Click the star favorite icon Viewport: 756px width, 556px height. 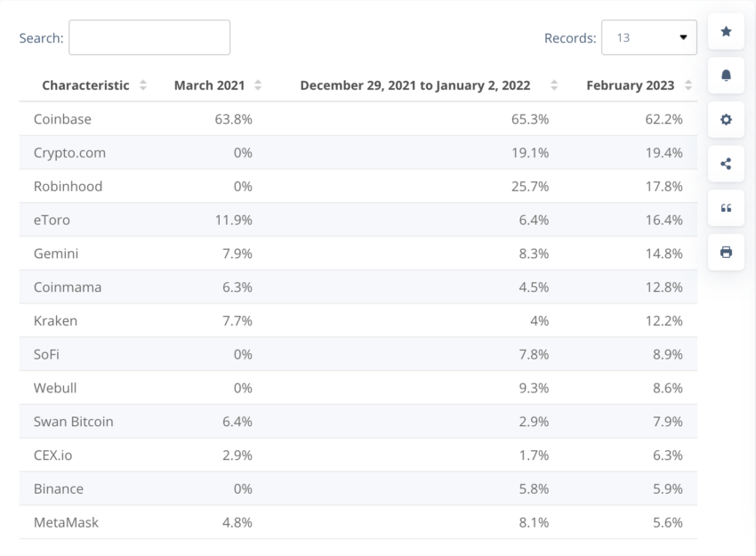point(726,32)
